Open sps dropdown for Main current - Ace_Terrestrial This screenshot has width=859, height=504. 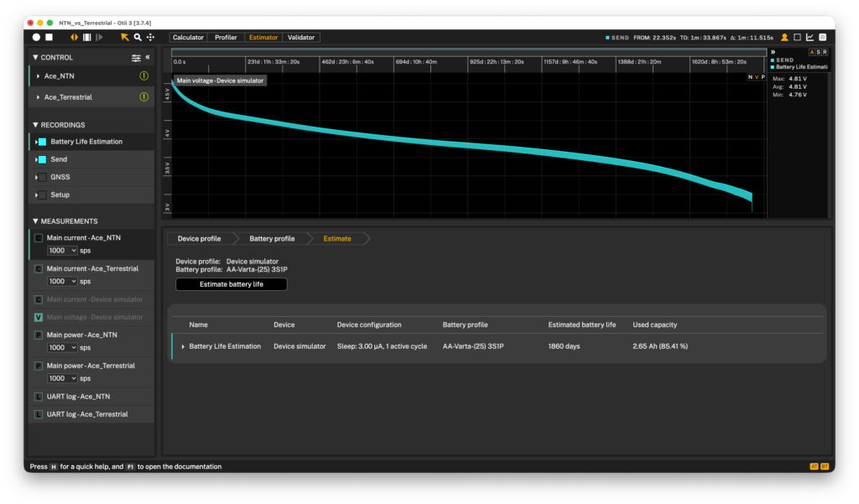pyautogui.click(x=62, y=282)
